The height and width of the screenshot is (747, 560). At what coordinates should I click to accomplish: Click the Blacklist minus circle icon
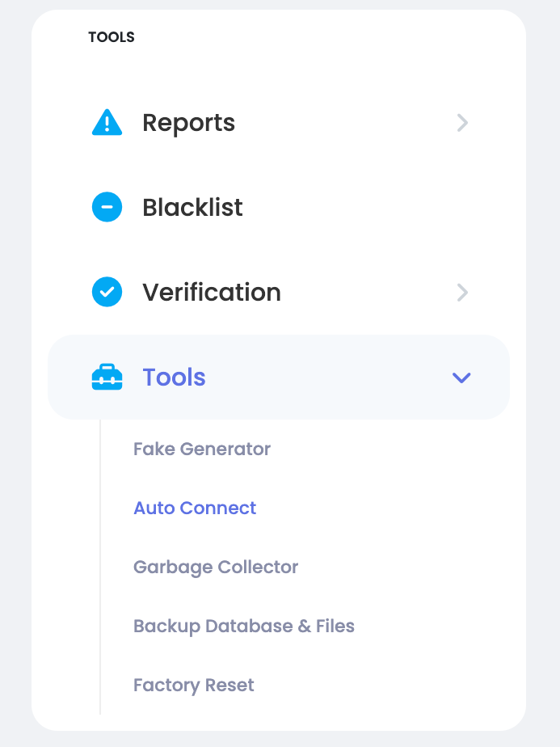click(x=107, y=207)
